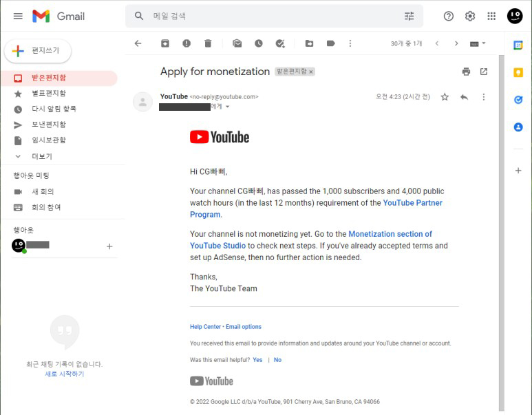The image size is (532, 415).
Task: Go to older email arrow
Action: coord(456,43)
